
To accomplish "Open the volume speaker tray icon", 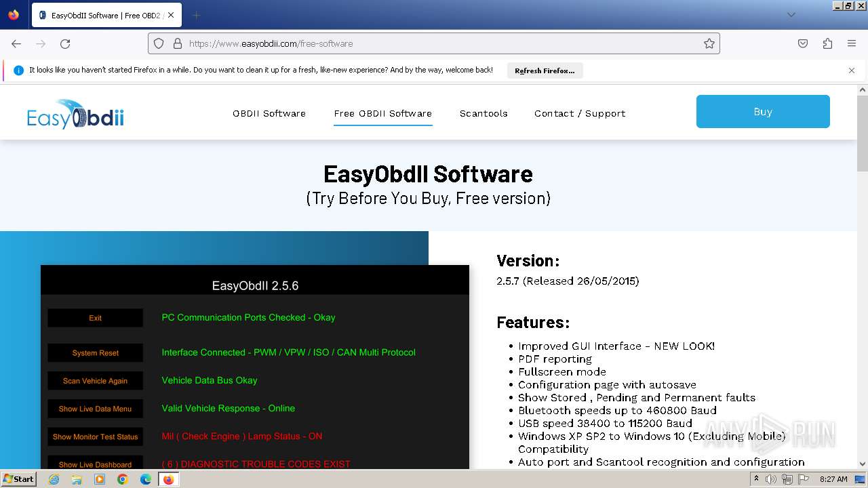I will point(771,479).
